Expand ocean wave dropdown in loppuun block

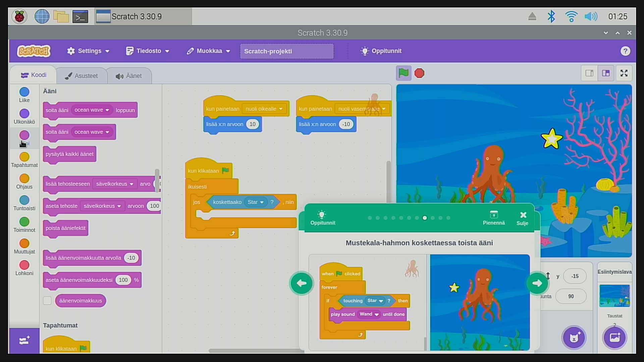92,110
